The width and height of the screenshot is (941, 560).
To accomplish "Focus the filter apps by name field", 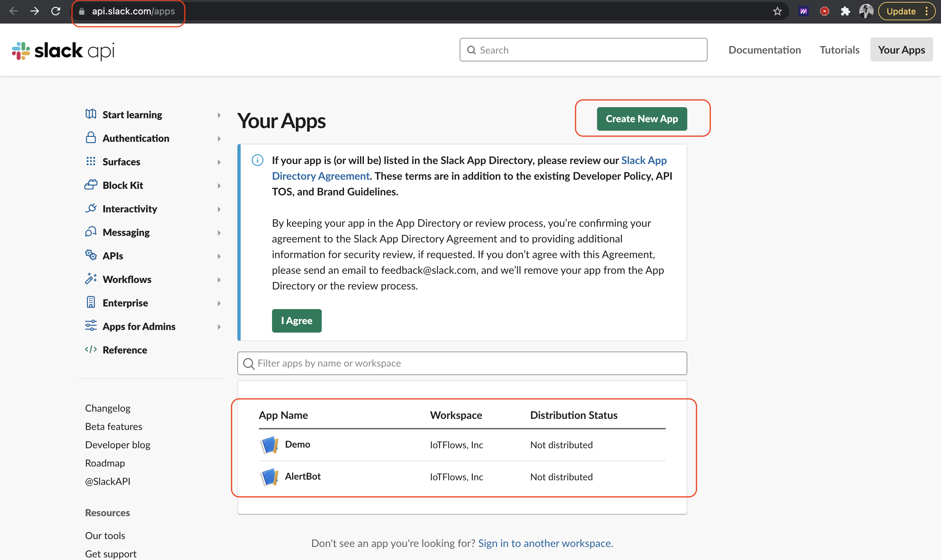I will pos(462,363).
